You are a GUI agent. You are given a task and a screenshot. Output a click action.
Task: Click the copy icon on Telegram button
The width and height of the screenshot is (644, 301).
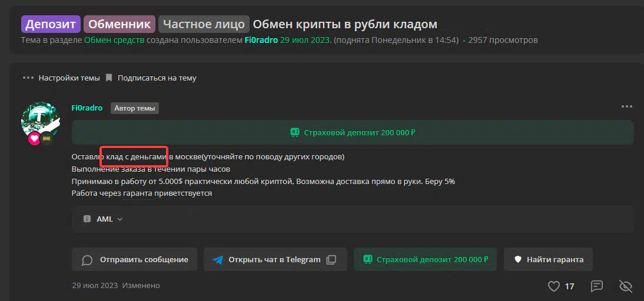pos(331,260)
